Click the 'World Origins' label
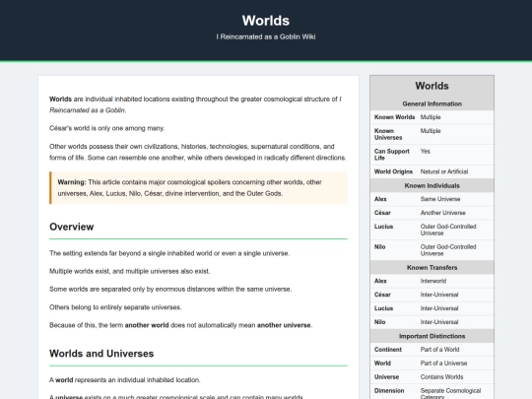 coord(393,171)
